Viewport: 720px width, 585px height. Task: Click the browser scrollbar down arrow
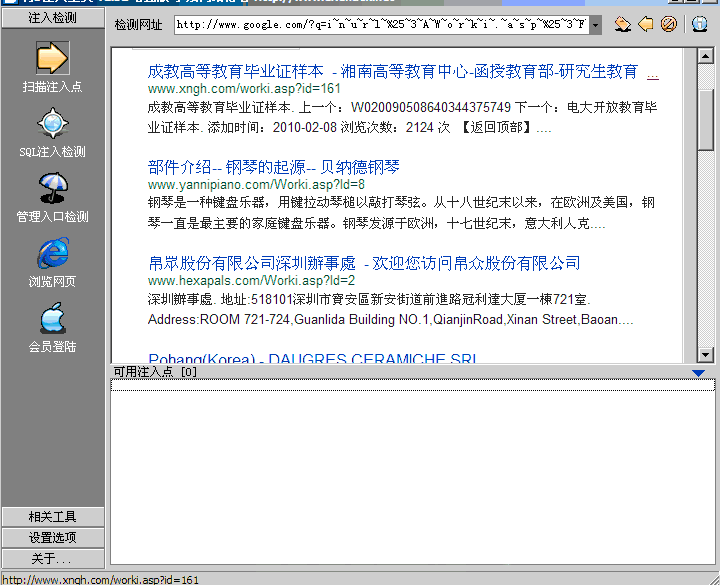[x=706, y=354]
